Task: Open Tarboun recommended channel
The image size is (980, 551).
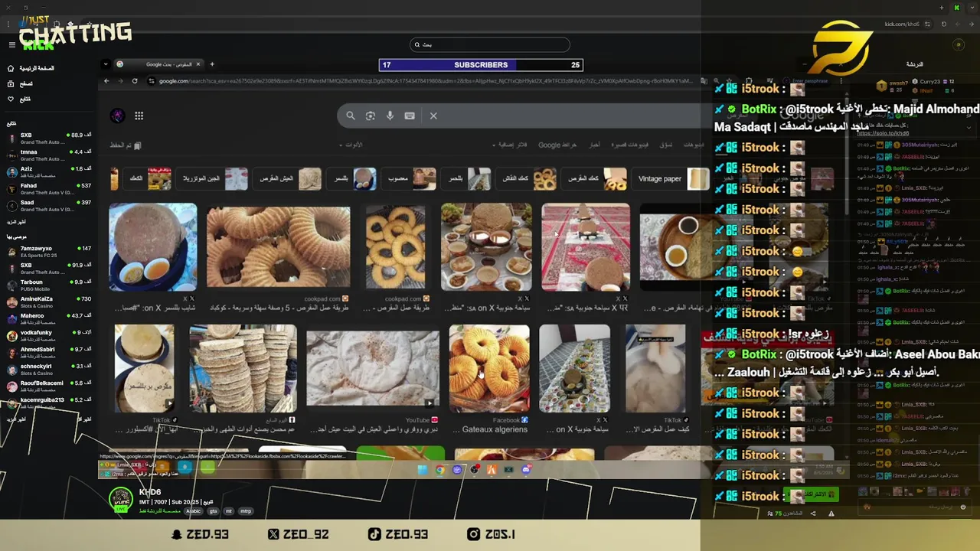Action: (48, 285)
